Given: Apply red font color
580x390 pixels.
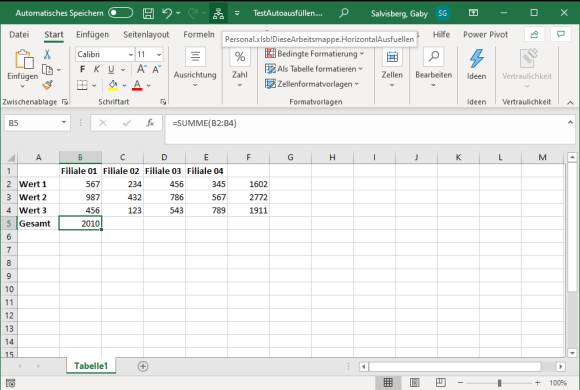Looking at the screenshot, I should [x=137, y=85].
